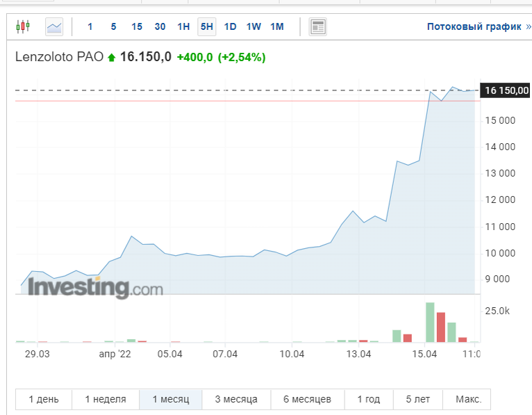Click the +400,0 change value
The height and width of the screenshot is (415, 532).
[x=194, y=57]
